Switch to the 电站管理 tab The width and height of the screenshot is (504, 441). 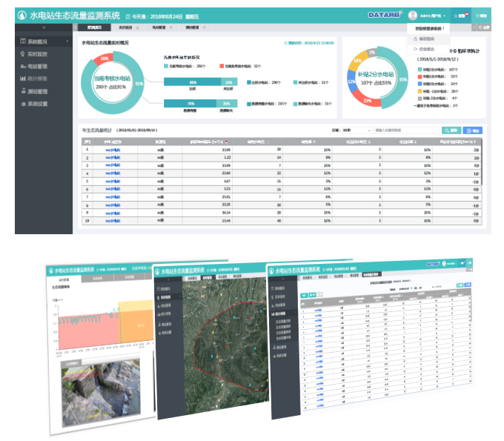tap(161, 27)
